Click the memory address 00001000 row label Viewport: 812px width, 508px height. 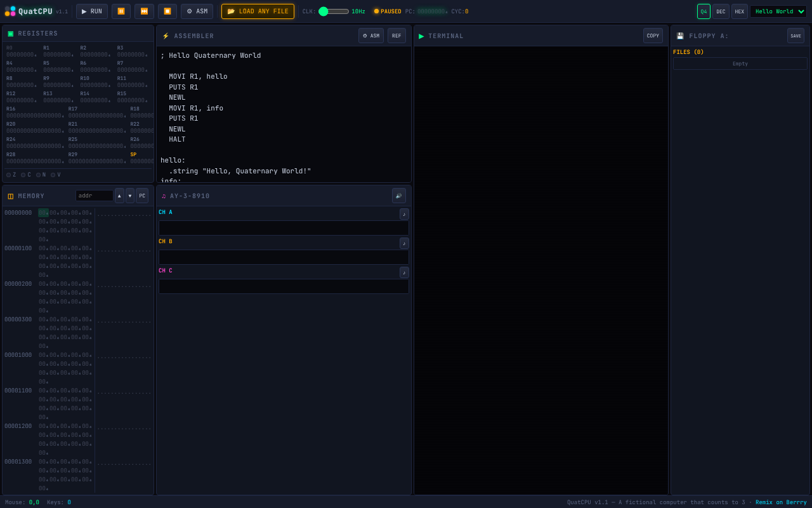pyautogui.click(x=18, y=356)
